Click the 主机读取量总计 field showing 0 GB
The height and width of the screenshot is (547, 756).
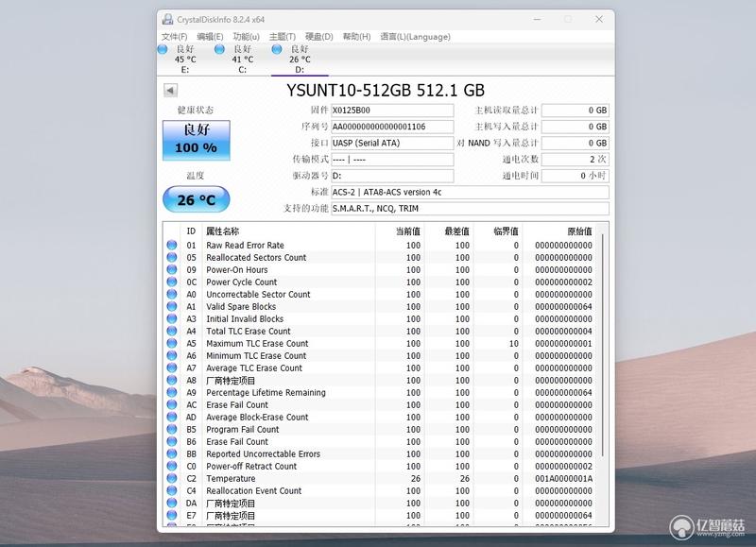[576, 111]
